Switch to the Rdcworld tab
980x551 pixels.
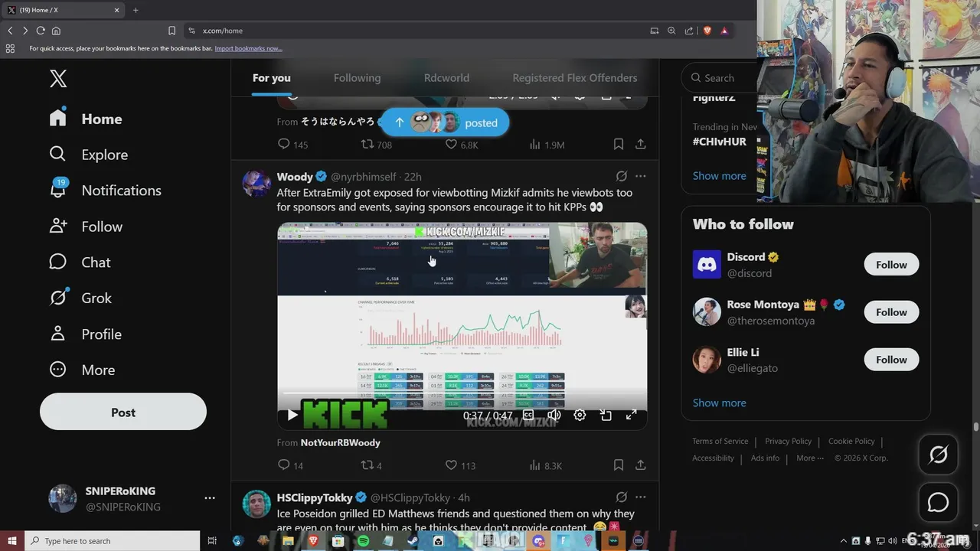click(x=446, y=78)
